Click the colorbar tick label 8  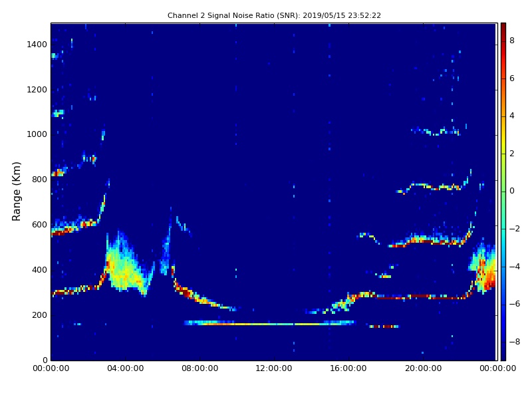512,41
